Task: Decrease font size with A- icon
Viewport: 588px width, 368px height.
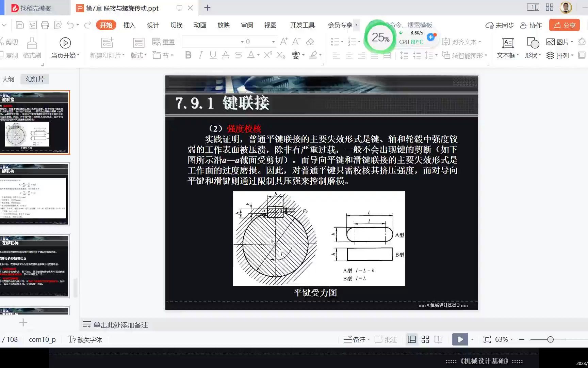Action: pyautogui.click(x=296, y=42)
